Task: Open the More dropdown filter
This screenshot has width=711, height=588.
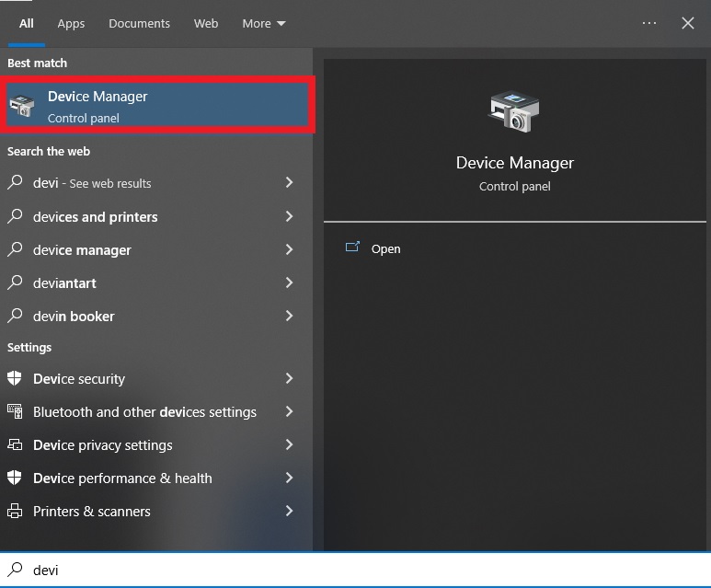Action: 263,24
